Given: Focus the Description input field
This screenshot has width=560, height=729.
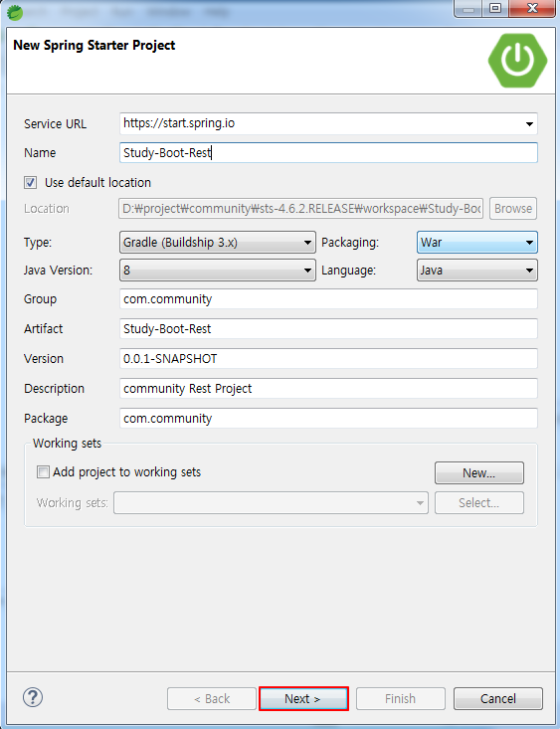Looking at the screenshot, I should coord(328,388).
